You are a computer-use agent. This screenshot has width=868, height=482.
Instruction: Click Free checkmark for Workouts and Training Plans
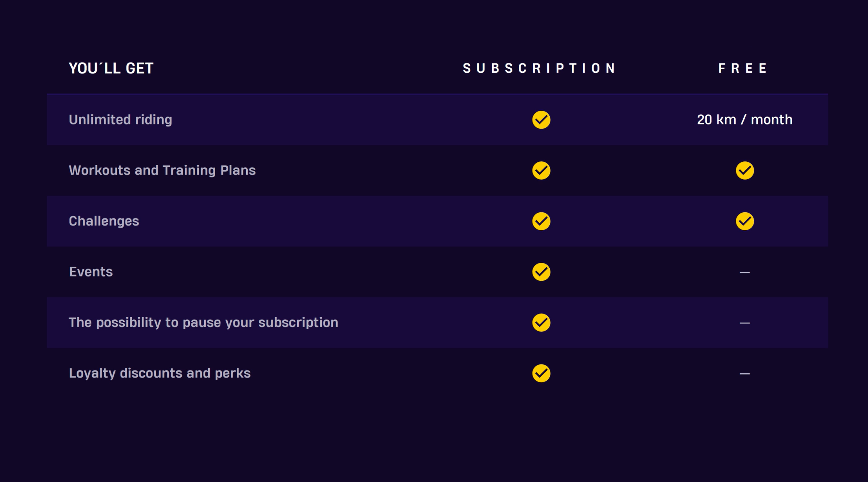tap(745, 170)
